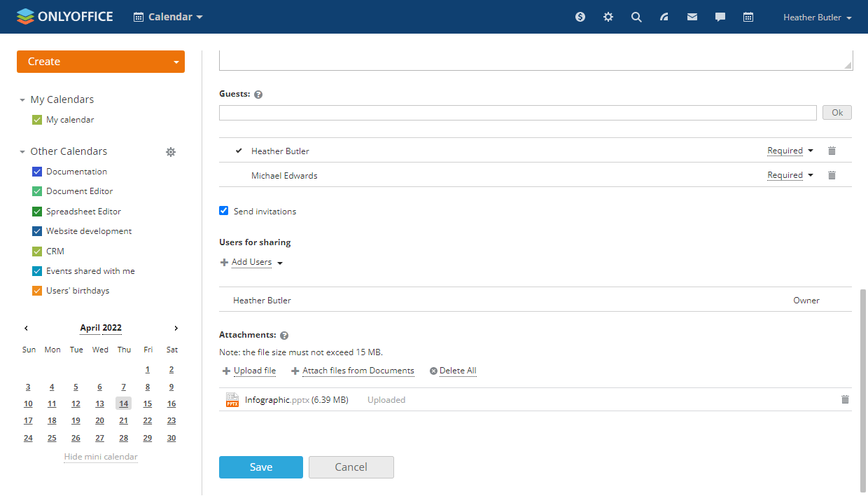868x496 pixels.
Task: Open Other Calendars settings gear
Action: (170, 151)
